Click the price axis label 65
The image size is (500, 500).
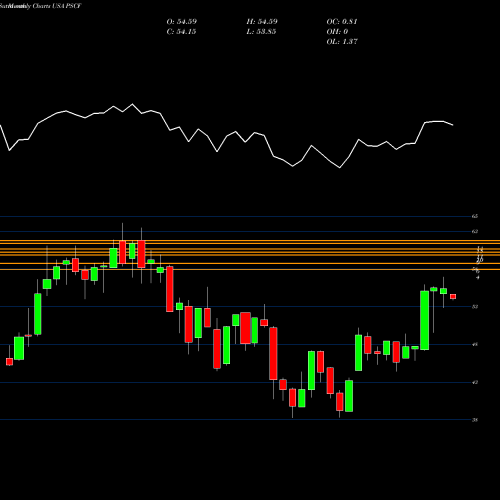tap(475, 216)
